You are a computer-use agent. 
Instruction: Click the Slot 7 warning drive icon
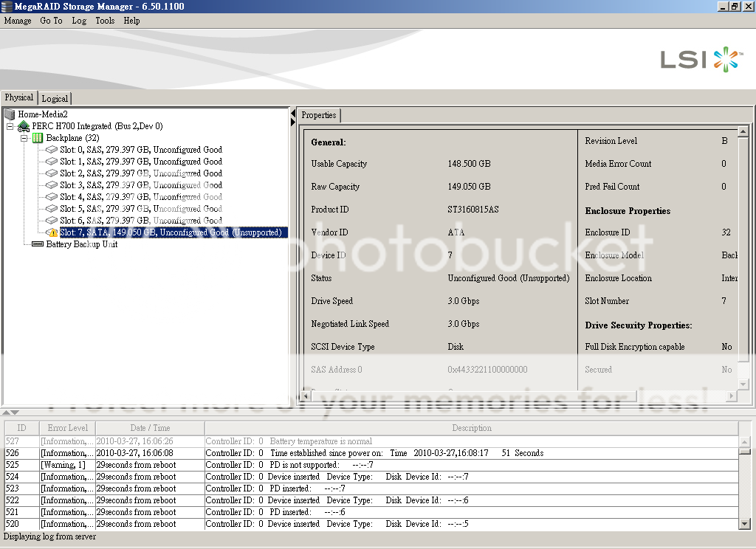pyautogui.click(x=52, y=232)
